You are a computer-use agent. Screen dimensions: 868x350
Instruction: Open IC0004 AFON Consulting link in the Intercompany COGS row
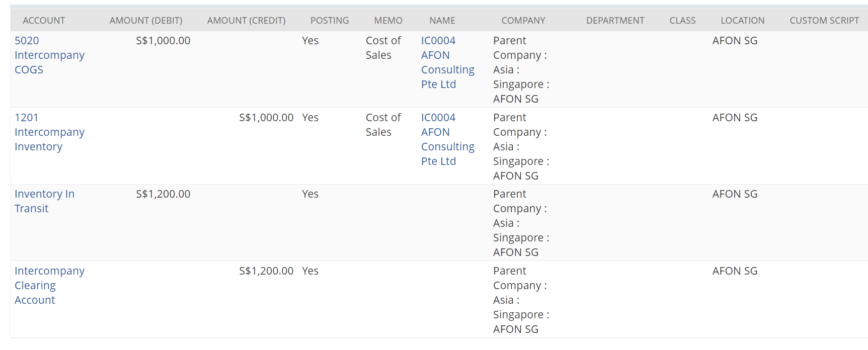(x=448, y=62)
